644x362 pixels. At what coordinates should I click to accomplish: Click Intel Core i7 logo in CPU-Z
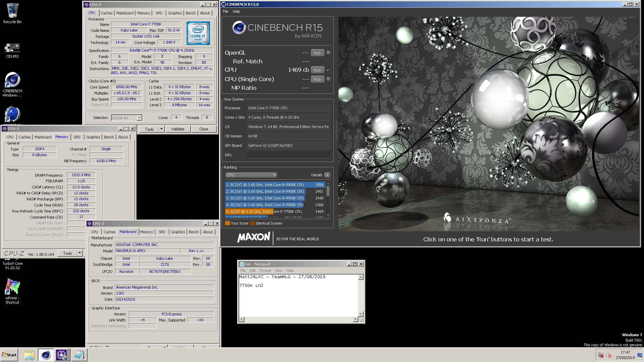tap(198, 33)
